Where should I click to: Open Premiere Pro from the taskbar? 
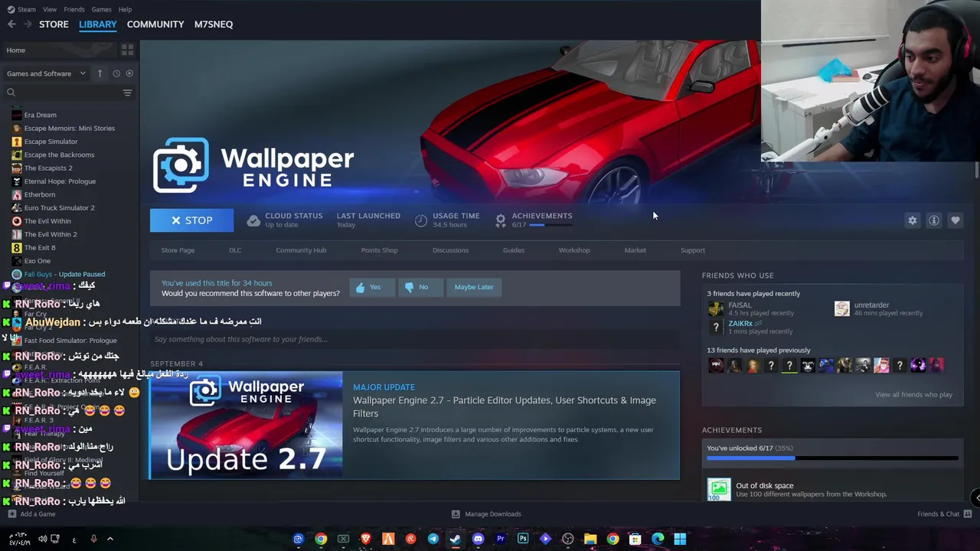point(501,539)
